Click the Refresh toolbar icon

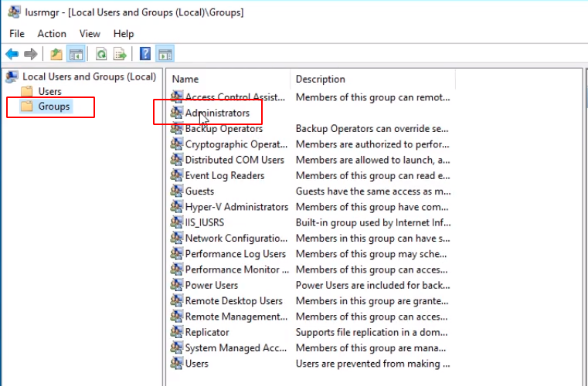click(x=101, y=54)
